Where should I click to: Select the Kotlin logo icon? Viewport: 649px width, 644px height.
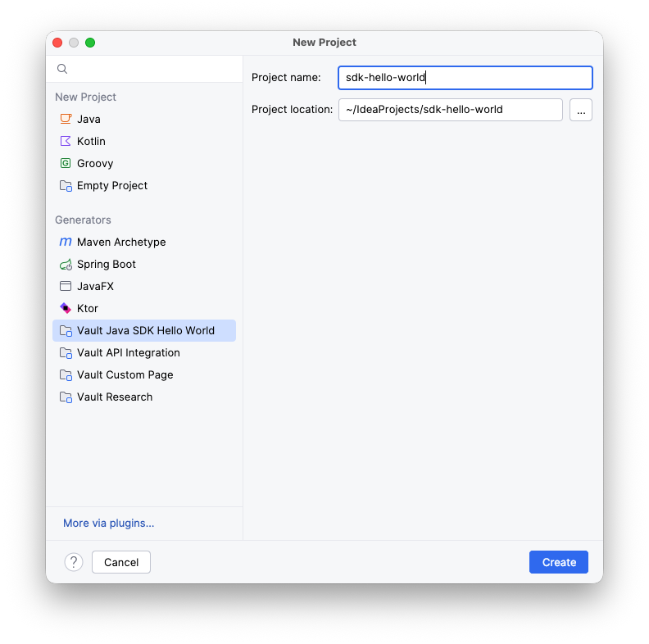[66, 141]
